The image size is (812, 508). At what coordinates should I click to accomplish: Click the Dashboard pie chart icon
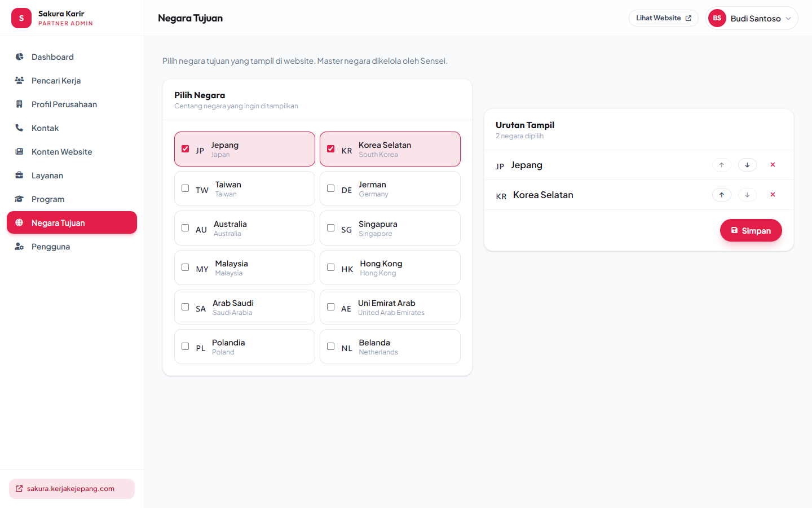point(19,57)
